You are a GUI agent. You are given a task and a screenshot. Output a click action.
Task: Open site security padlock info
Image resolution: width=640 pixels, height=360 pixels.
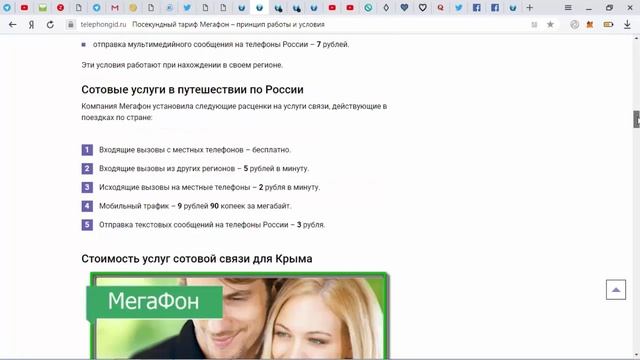pyautogui.click(x=71, y=24)
